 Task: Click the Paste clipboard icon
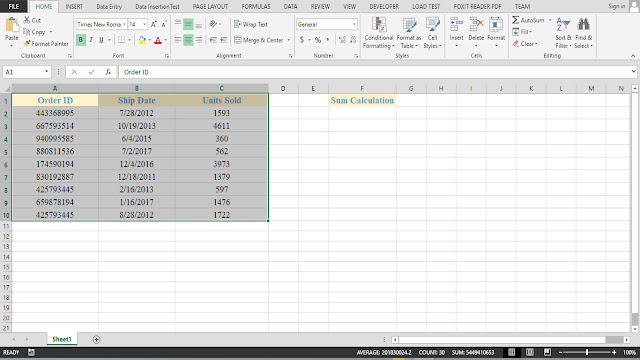[x=11, y=25]
